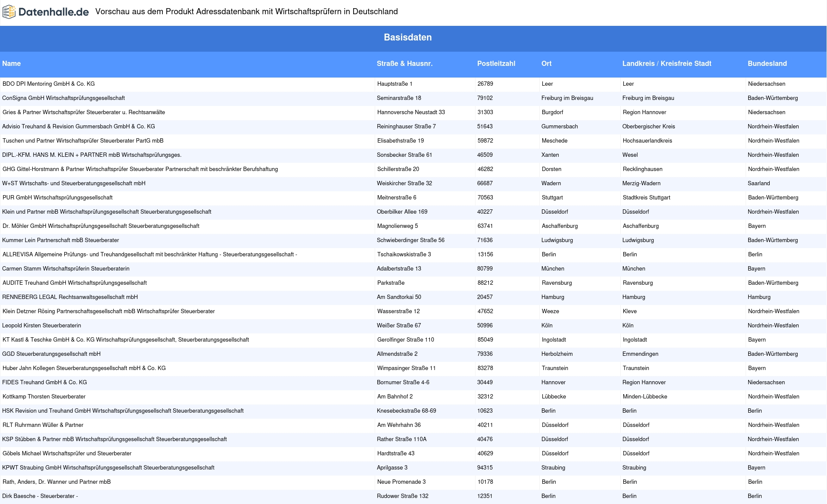
Task: Click postal code 88212
Action: pos(485,283)
